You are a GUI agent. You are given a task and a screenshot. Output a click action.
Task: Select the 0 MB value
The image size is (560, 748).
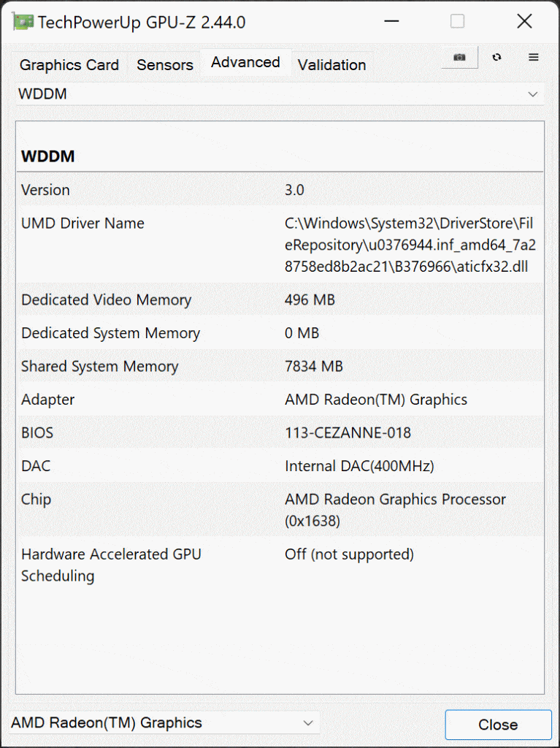[x=302, y=333]
